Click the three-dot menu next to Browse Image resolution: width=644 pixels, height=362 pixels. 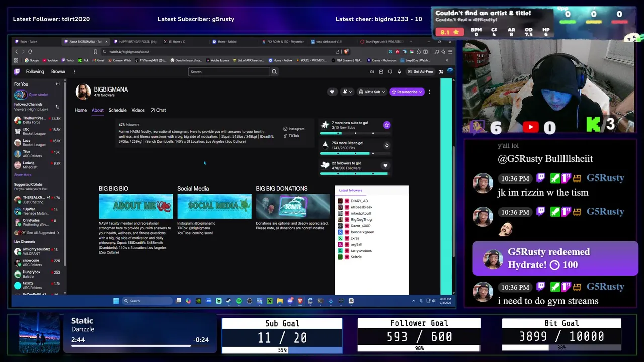pyautogui.click(x=74, y=72)
